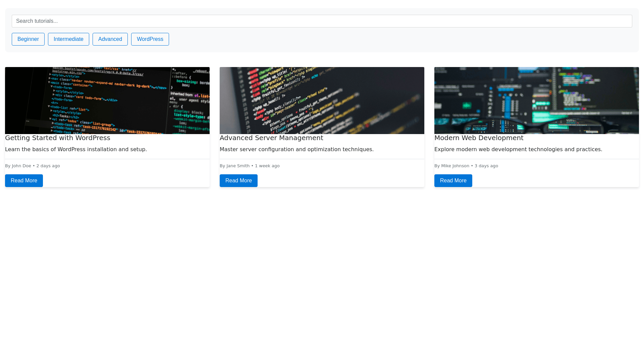Select the Beginner filter button
644x362 pixels.
pyautogui.click(x=28, y=39)
